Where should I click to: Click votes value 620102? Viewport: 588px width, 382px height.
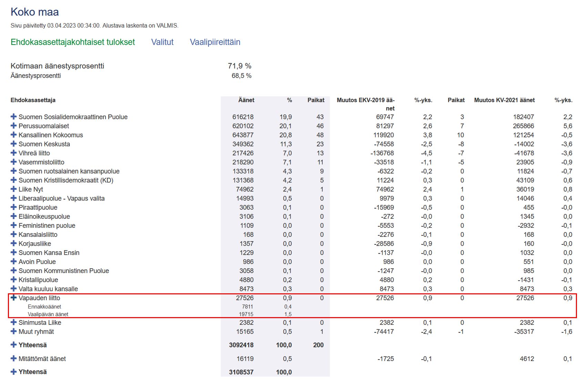coord(243,126)
